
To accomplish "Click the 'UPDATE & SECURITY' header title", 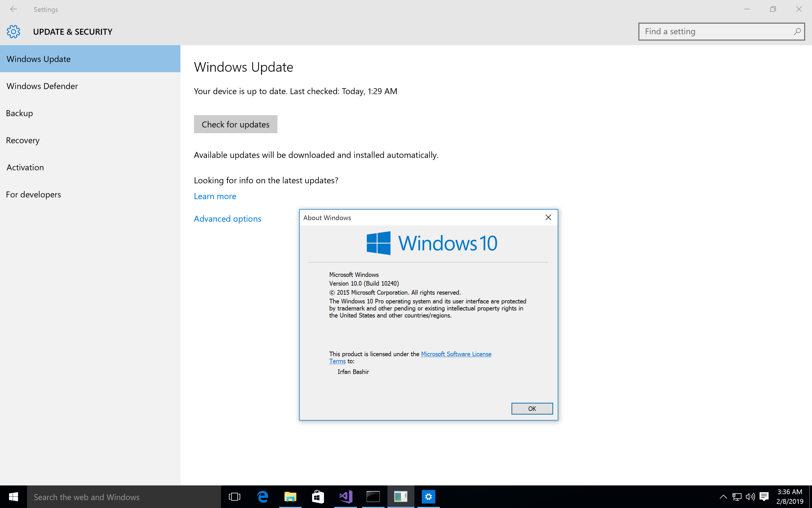I will (x=73, y=32).
